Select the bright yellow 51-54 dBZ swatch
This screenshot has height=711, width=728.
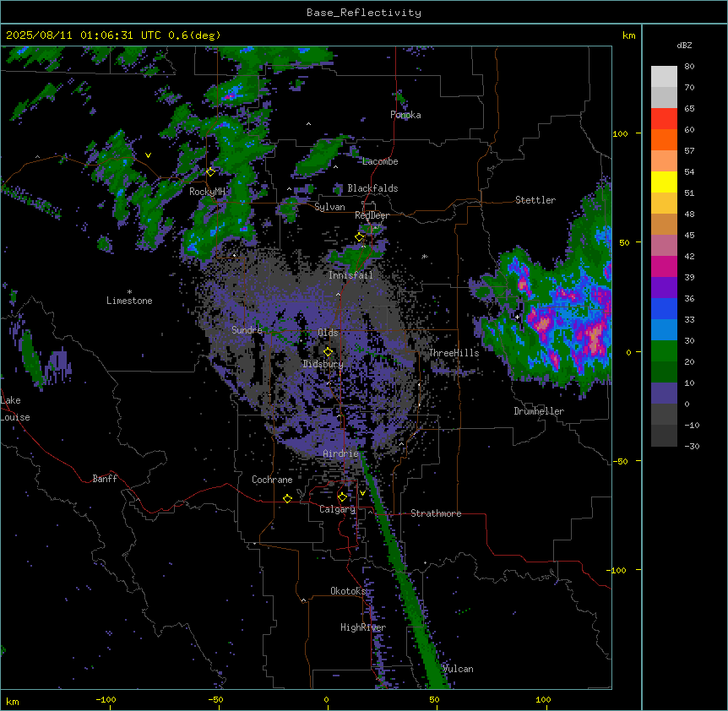(x=664, y=182)
